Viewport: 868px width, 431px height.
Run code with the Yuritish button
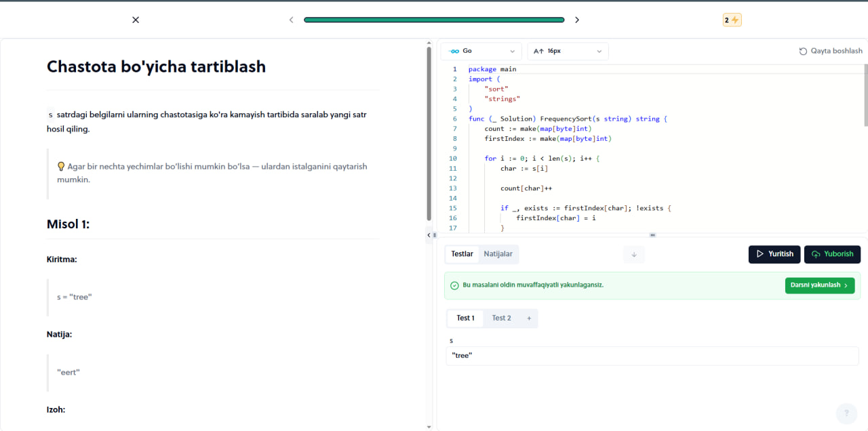pyautogui.click(x=774, y=254)
